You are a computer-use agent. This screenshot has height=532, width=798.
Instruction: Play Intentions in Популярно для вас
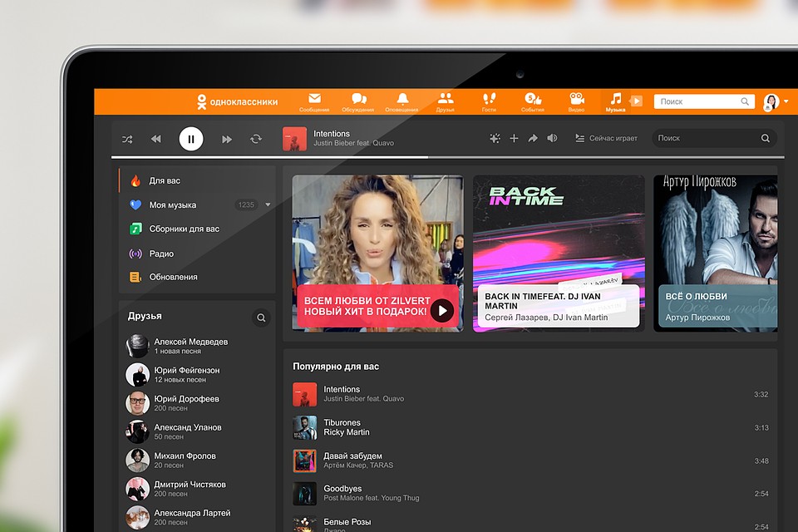(531, 395)
